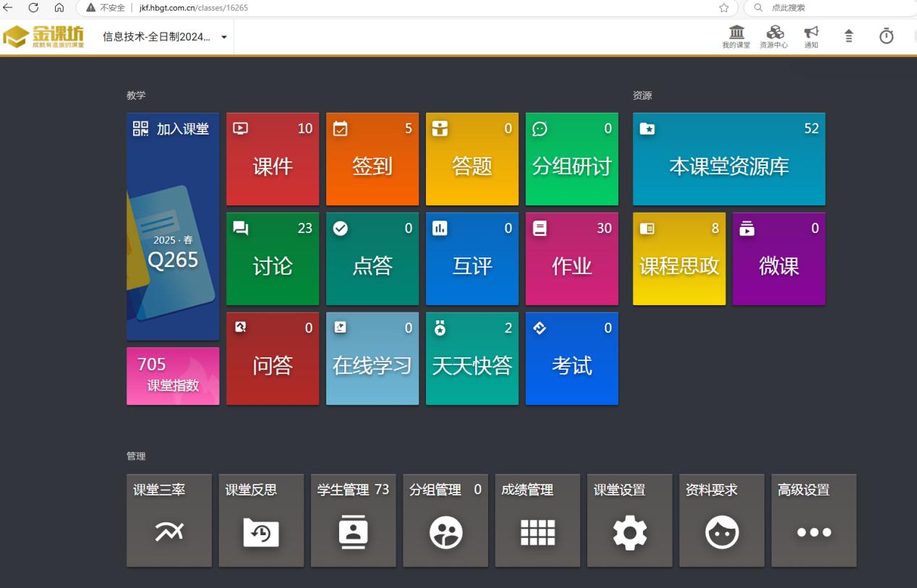Open the red 课件 courseware tile
Image resolution: width=917 pixels, height=588 pixels.
[x=273, y=159]
